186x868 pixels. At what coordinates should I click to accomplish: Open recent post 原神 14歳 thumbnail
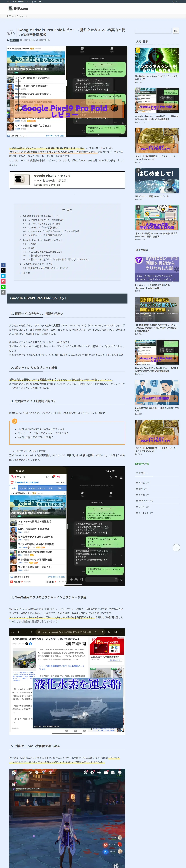click(157, 309)
